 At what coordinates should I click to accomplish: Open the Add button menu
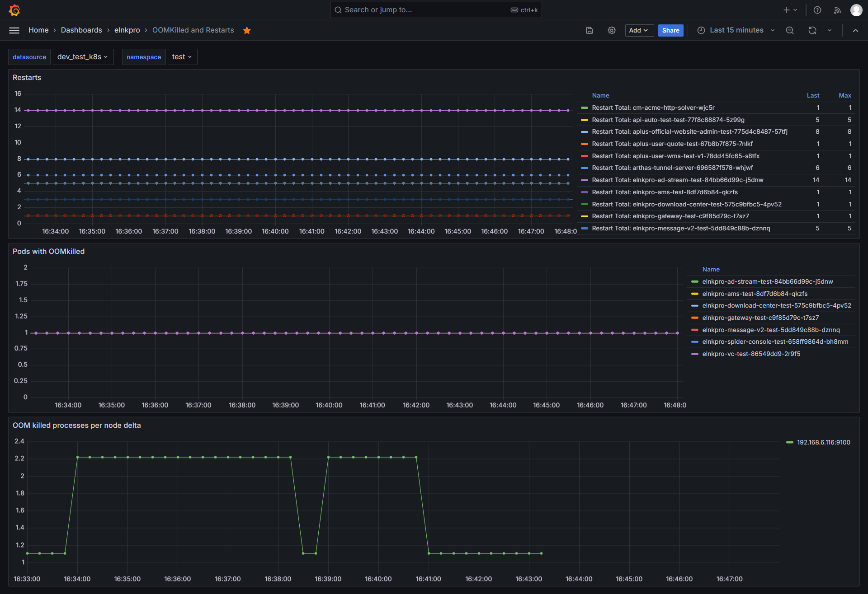pos(639,30)
